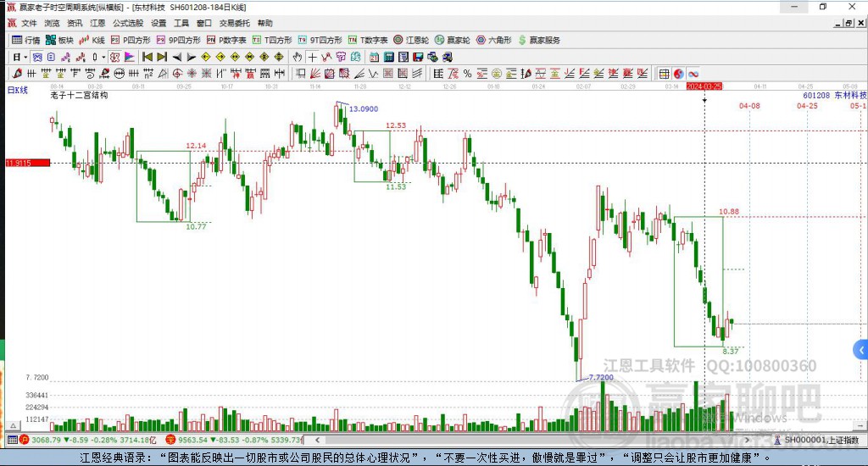This screenshot has height=466, width=868.
Task: Click the black left-pointing triangle arrow
Action: tap(176, 57)
